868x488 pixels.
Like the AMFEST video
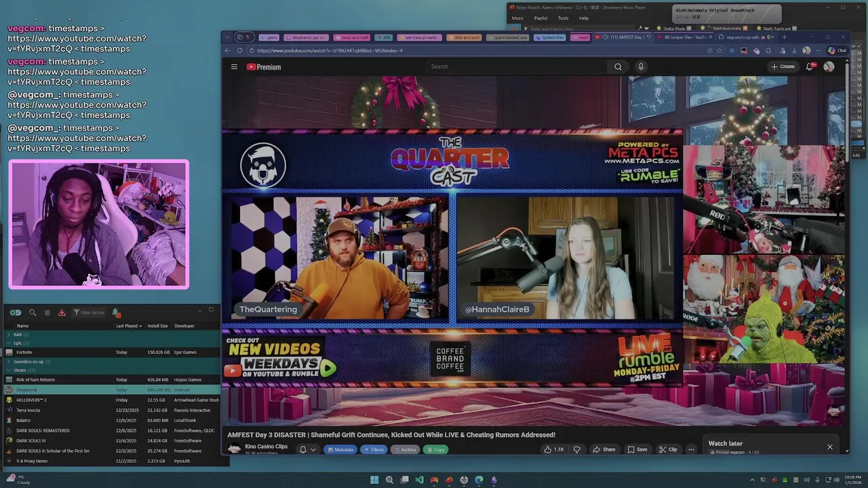(554, 449)
